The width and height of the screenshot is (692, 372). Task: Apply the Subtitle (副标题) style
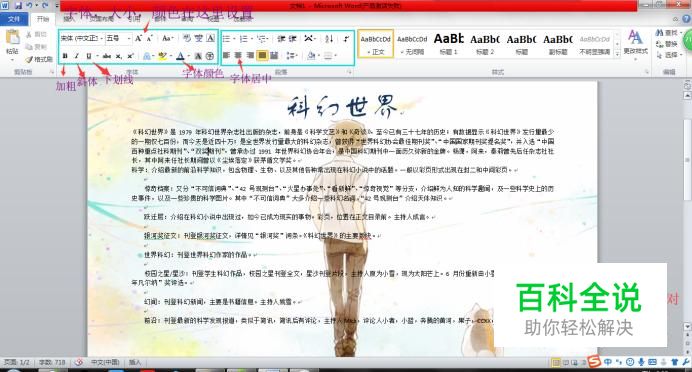click(x=558, y=44)
